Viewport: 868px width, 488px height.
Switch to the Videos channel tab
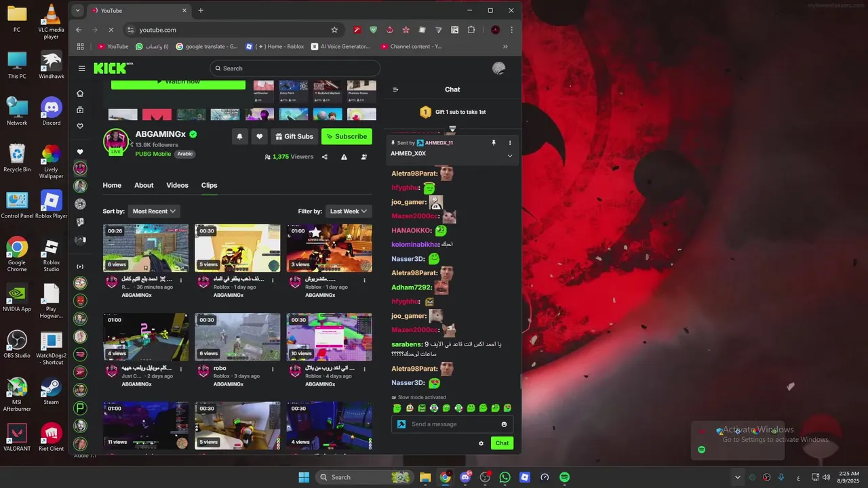(x=177, y=185)
